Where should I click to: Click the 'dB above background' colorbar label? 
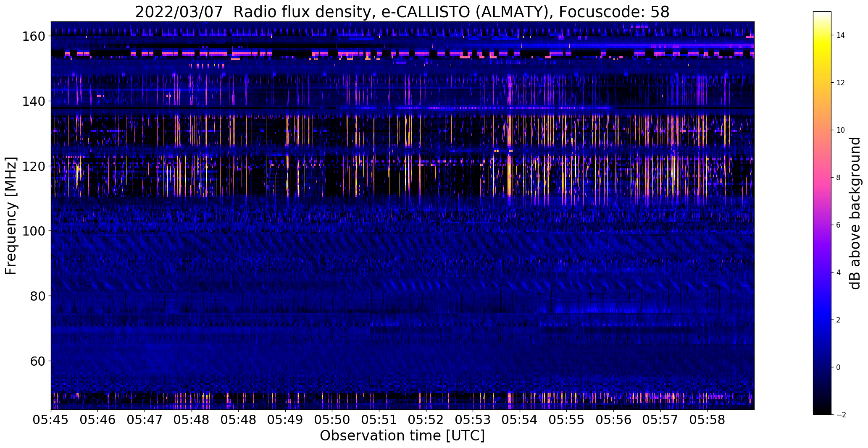pos(855,213)
